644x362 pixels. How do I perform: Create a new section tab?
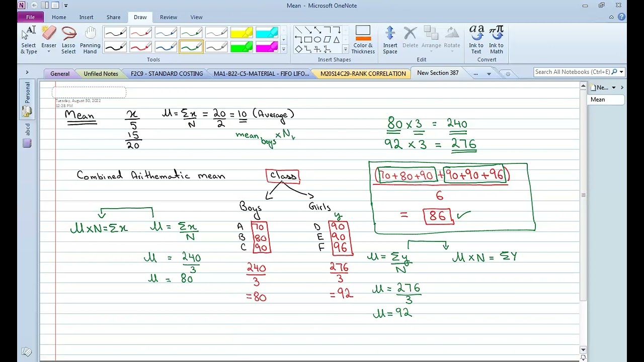pos(508,74)
